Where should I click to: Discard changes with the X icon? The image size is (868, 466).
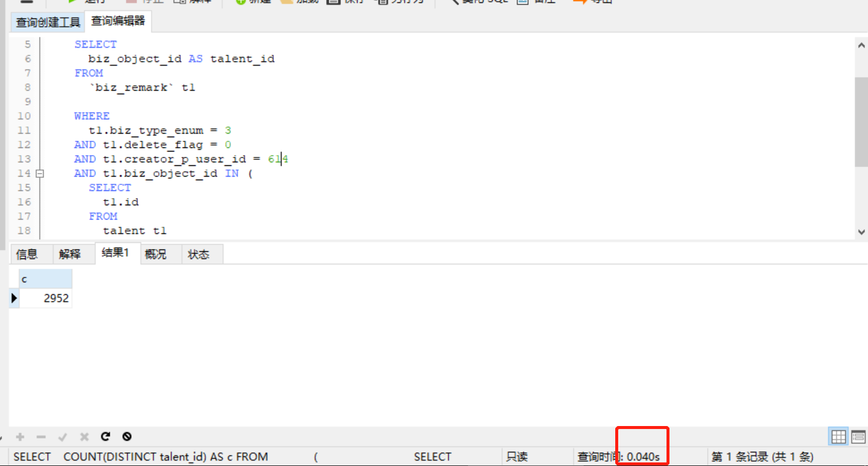click(x=84, y=437)
